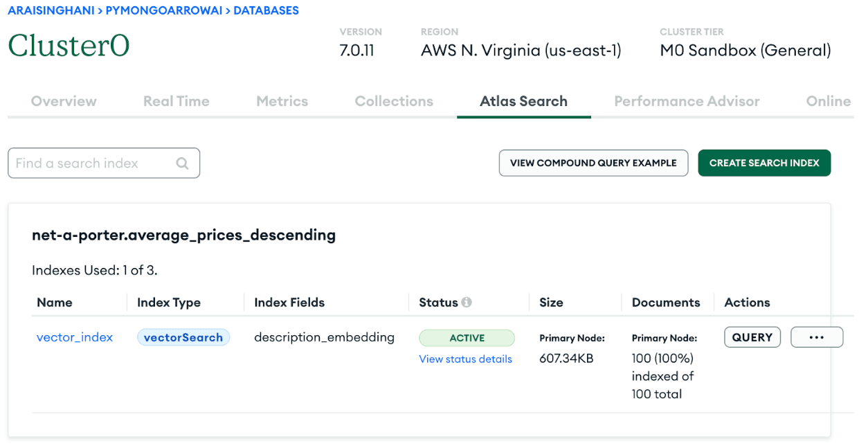
Task: Open the PYMONGOARROWAI breadcrumb link
Action: pyautogui.click(x=163, y=10)
